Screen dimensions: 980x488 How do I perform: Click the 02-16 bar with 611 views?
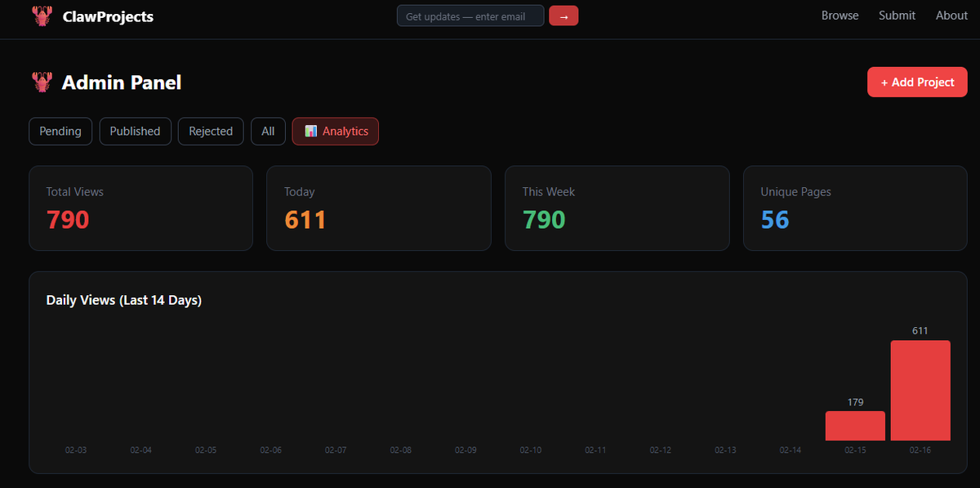click(x=920, y=391)
